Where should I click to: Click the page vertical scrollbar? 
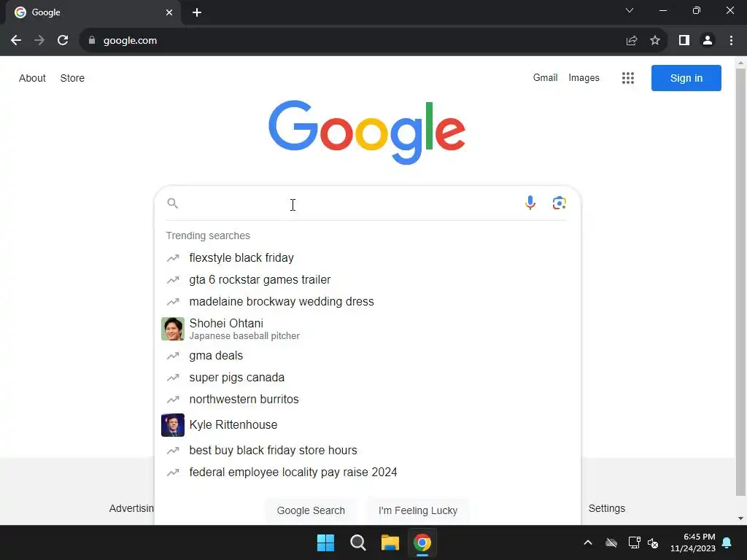(x=740, y=281)
